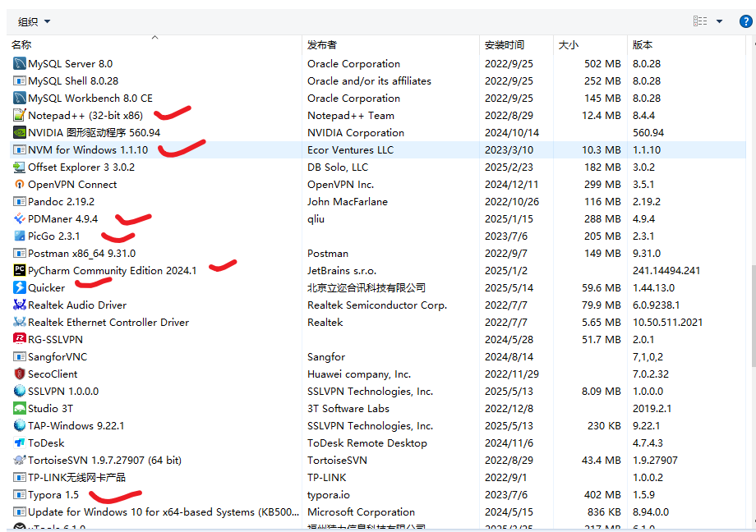Click install date 2025/2/23
756x532 pixels.
coord(509,167)
